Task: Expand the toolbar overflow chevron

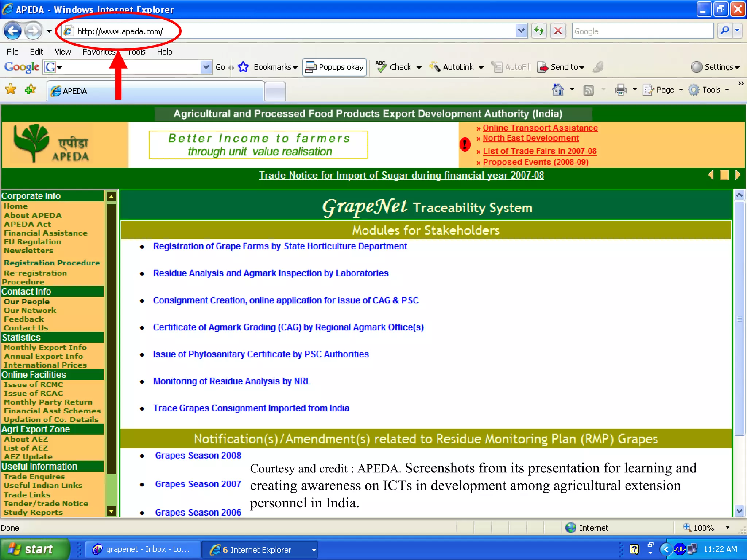Action: [x=740, y=83]
